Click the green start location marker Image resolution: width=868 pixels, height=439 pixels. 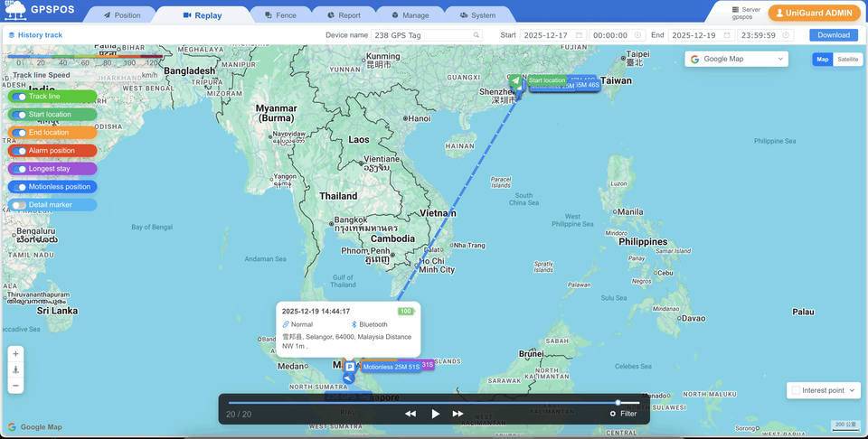coord(515,82)
